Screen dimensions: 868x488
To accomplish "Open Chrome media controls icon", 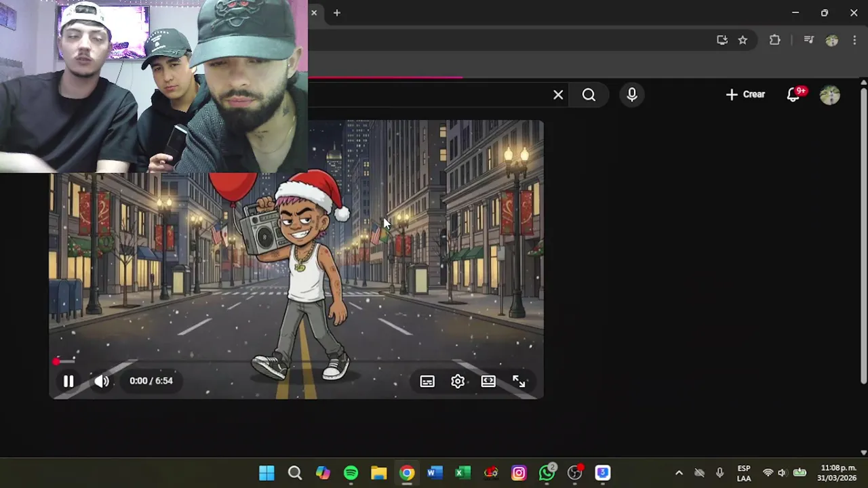I will tap(808, 40).
